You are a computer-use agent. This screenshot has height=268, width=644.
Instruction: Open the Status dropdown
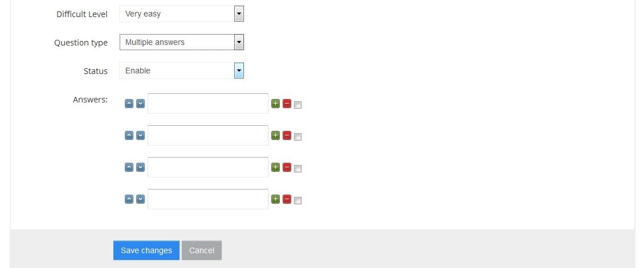pyautogui.click(x=182, y=71)
